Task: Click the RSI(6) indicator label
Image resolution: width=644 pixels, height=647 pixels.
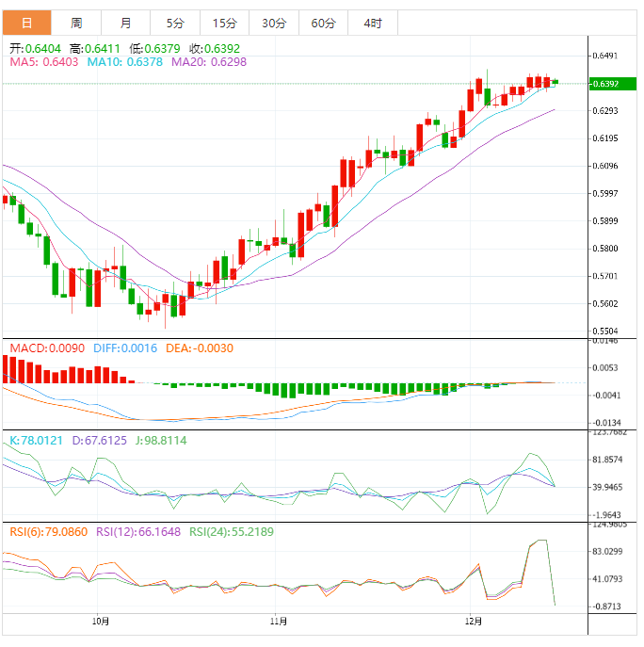Action: [47, 532]
